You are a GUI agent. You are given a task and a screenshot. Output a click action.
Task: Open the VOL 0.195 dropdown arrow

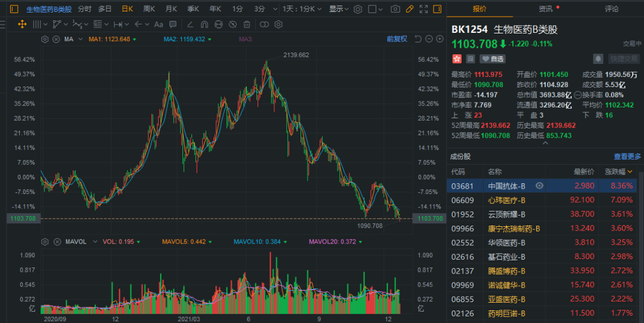[138, 242]
